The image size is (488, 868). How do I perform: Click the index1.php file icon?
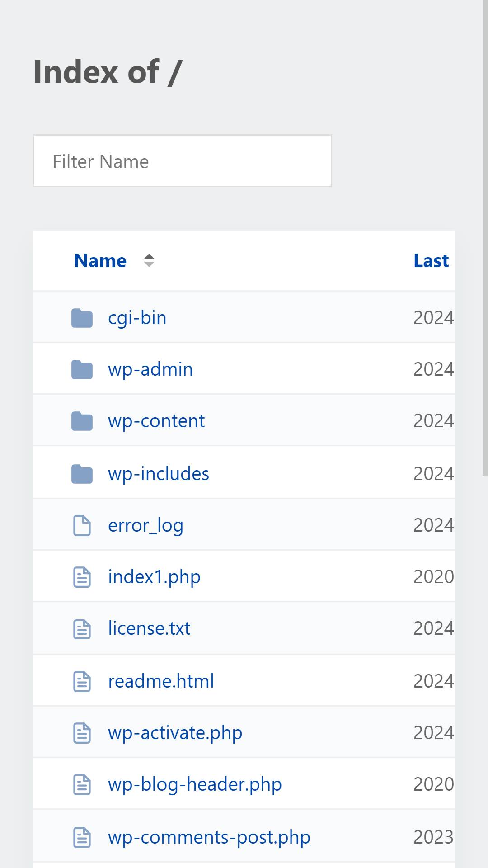(82, 577)
